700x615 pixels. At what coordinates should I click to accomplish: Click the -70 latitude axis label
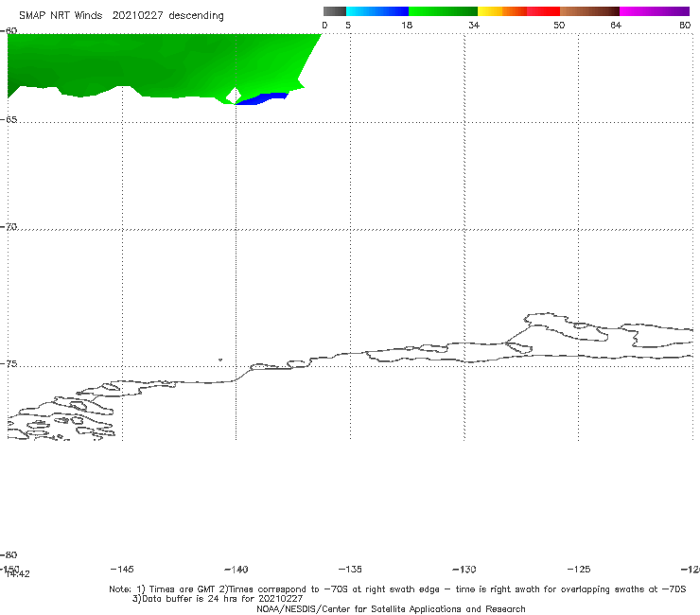9,227
